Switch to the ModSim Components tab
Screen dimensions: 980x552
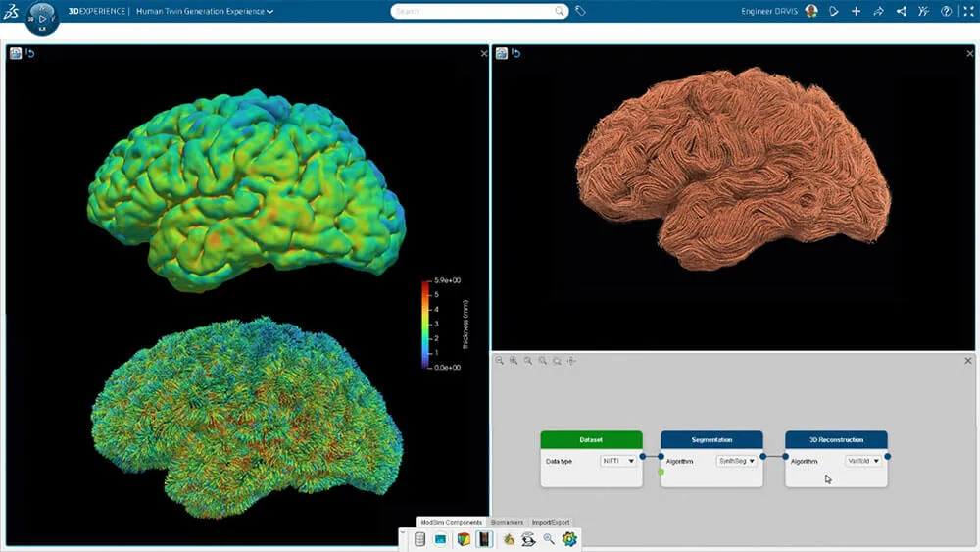coord(451,522)
